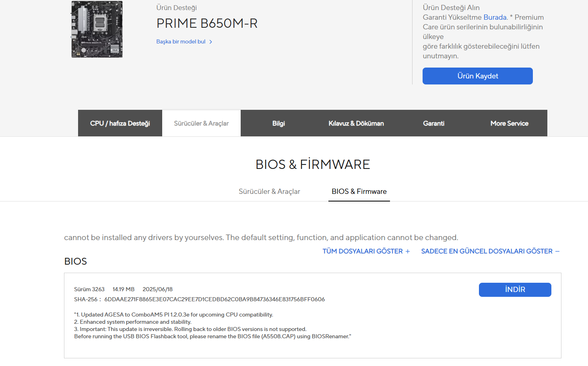Select the BIOS & Firmware sub-tab
The width and height of the screenshot is (588, 366).
point(359,191)
